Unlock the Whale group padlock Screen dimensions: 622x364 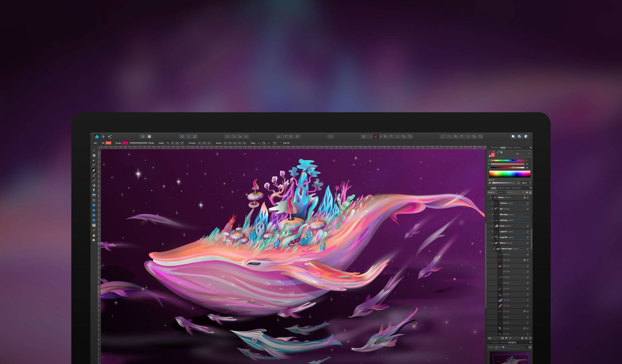525,198
